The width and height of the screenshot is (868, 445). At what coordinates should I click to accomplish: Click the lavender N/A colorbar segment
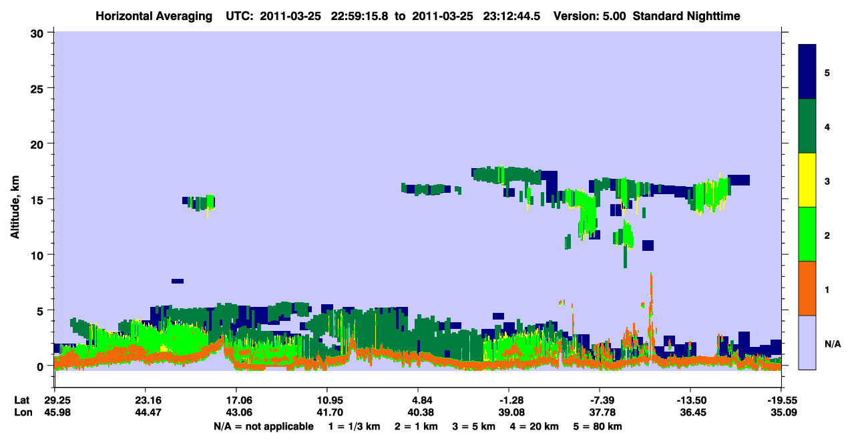coord(807,342)
